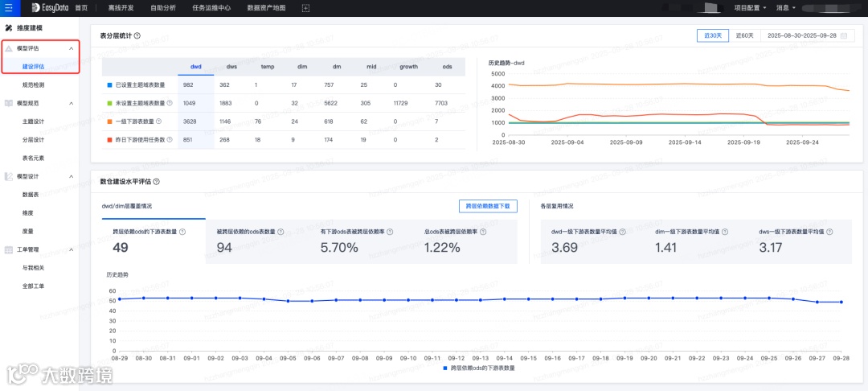
Task: Click the EasyData logo
Action: click(49, 8)
